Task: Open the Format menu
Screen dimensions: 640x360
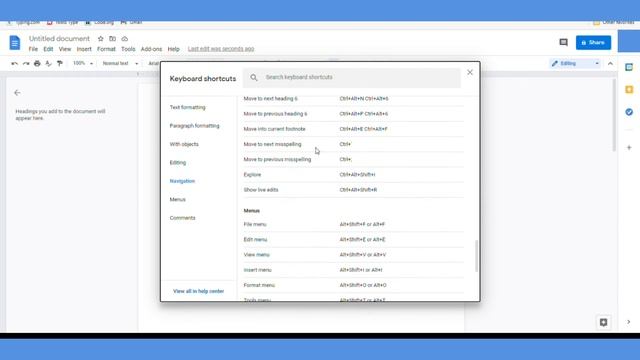Action: [x=106, y=49]
